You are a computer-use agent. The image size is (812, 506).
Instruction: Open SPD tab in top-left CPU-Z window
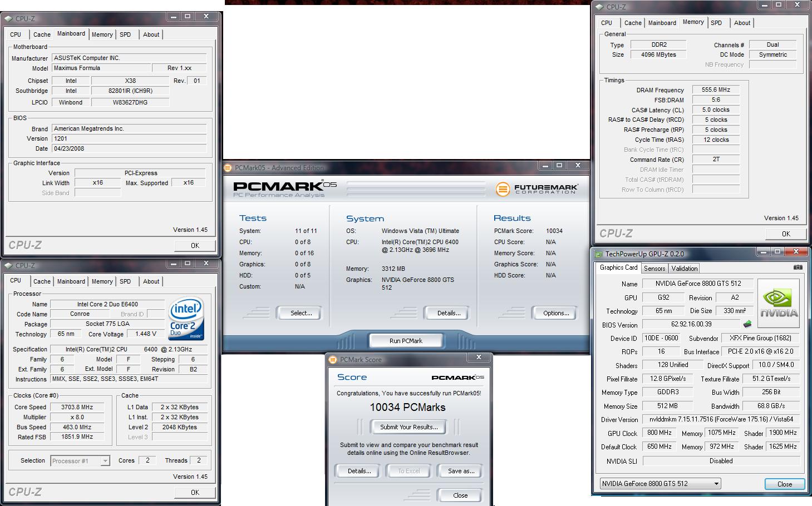(x=126, y=34)
